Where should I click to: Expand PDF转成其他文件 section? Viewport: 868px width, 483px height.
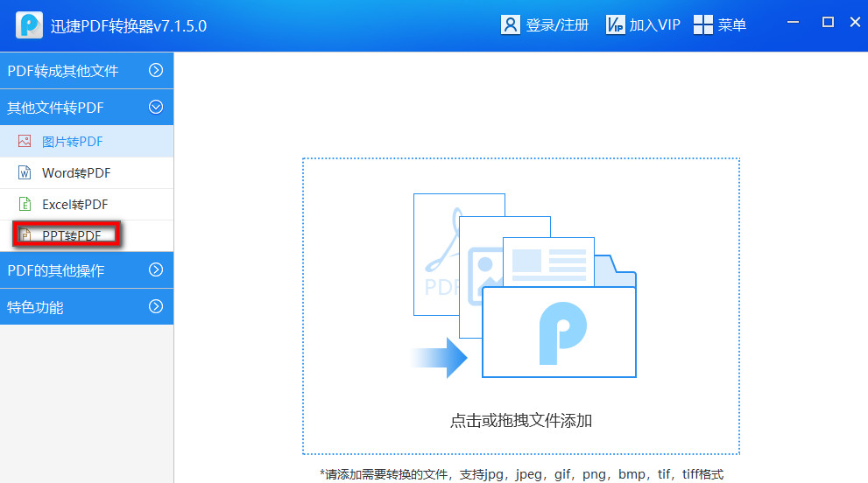point(87,70)
